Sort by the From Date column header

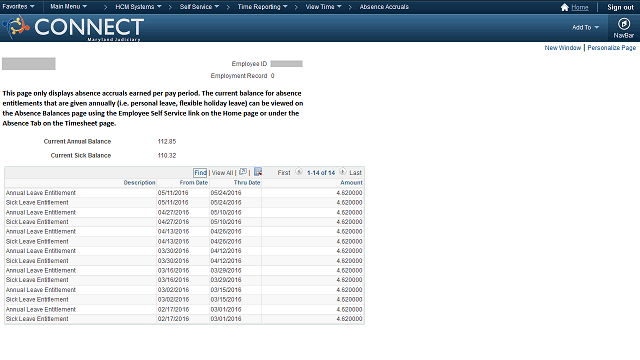click(x=193, y=182)
